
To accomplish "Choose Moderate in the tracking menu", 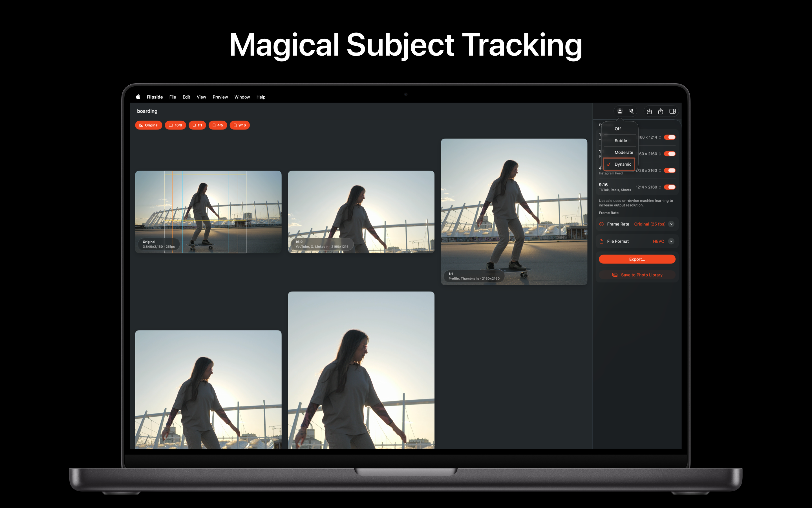I will [619, 152].
